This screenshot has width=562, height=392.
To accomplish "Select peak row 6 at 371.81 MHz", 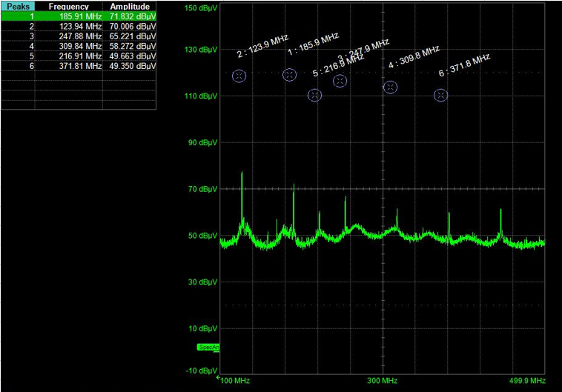I will point(79,66).
